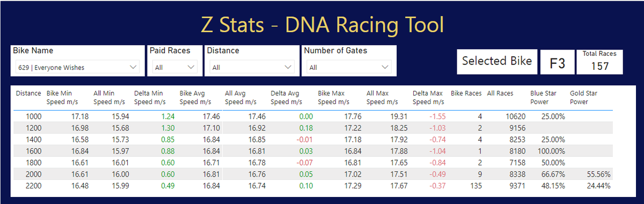The image size is (644, 204).
Task: Sort by Delta Max Speed column header
Action: tap(428, 97)
